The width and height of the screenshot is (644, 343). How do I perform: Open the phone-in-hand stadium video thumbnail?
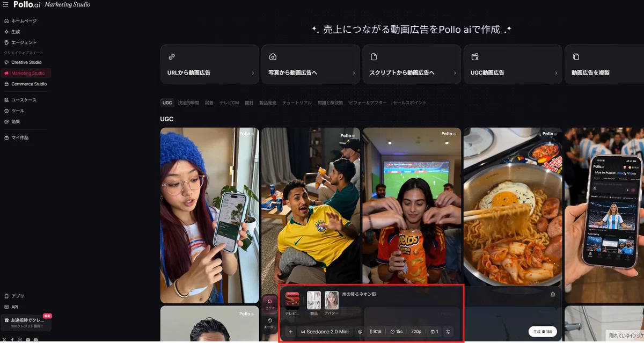coord(604,215)
